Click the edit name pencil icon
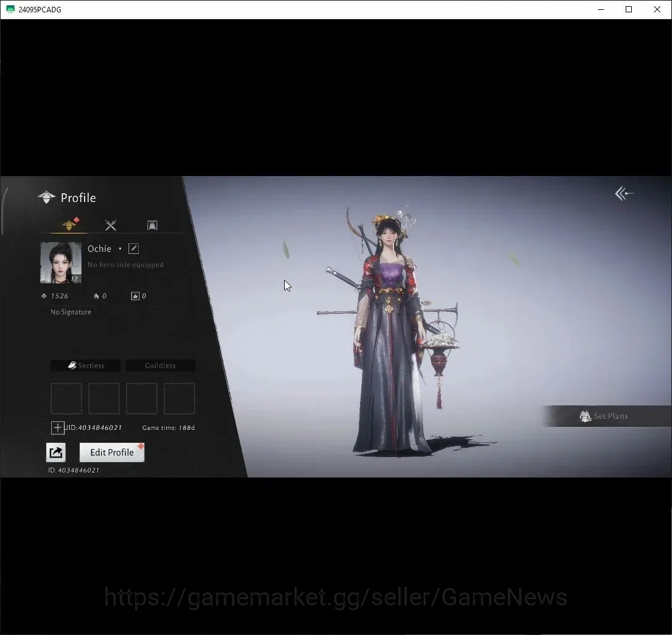Screen dimensions: 672x635 (x=133, y=248)
